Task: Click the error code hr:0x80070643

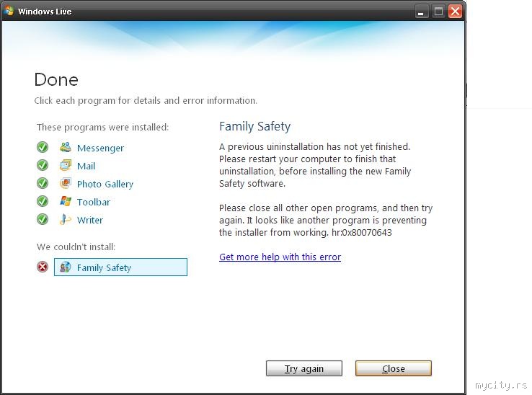Action: [x=362, y=232]
